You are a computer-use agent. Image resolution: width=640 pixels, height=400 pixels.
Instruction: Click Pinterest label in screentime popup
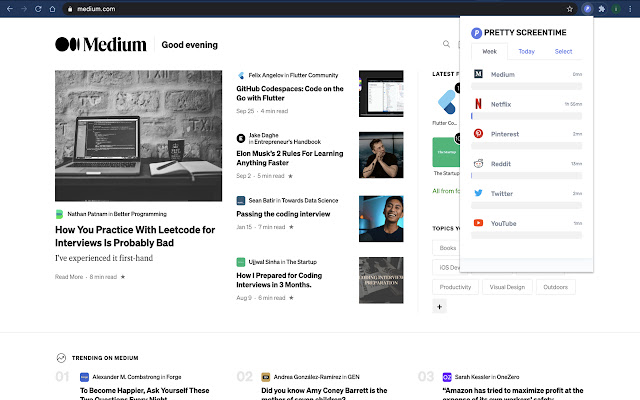tap(505, 134)
